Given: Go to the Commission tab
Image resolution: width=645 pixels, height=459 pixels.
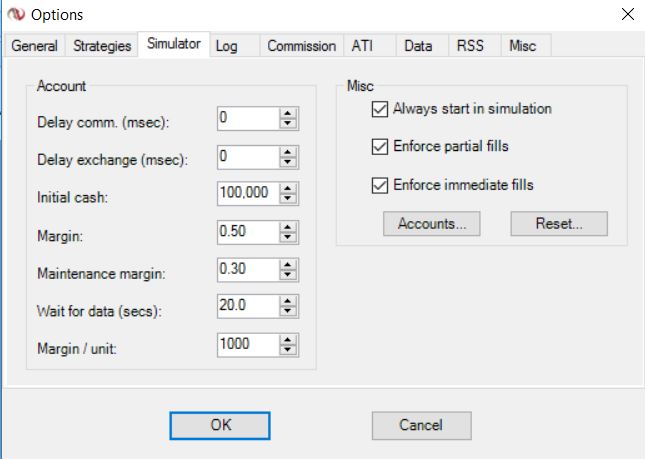Looking at the screenshot, I should tap(301, 46).
